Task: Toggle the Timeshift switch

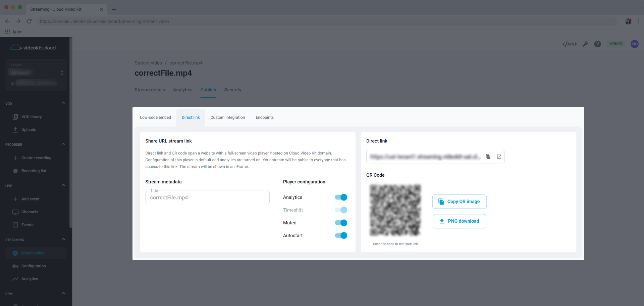Action: click(x=341, y=210)
